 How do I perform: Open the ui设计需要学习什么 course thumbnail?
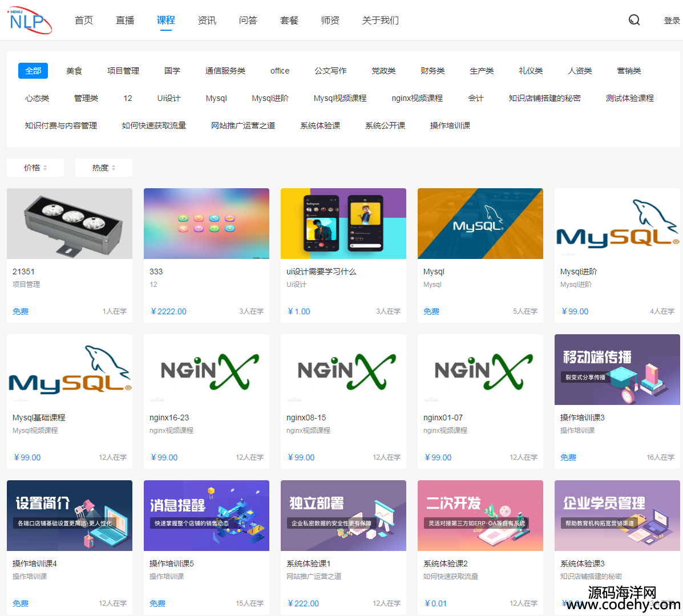(343, 224)
